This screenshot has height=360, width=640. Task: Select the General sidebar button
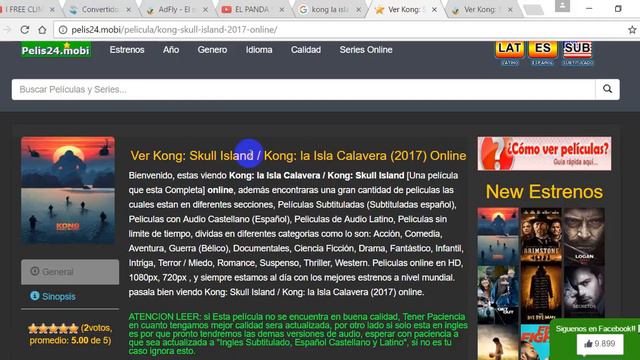click(x=70, y=271)
